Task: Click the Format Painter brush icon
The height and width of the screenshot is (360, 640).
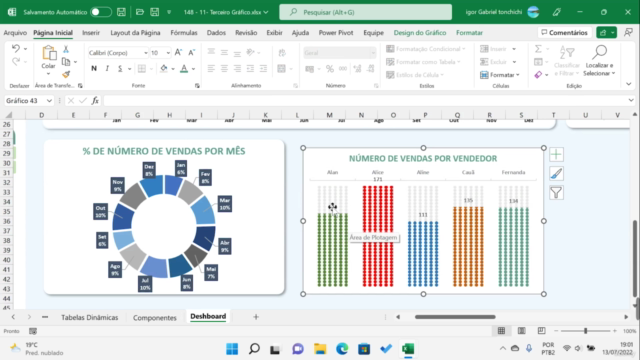Action: click(66, 74)
